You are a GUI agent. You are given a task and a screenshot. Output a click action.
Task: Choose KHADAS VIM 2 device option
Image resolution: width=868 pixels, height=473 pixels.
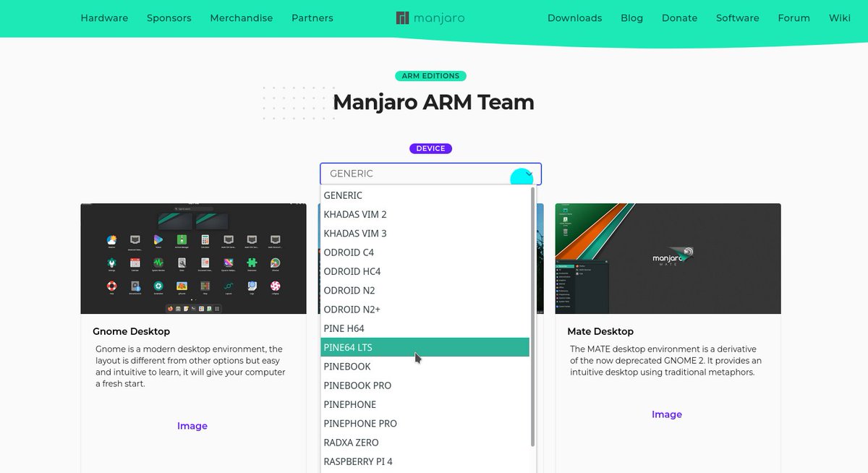[425, 214]
